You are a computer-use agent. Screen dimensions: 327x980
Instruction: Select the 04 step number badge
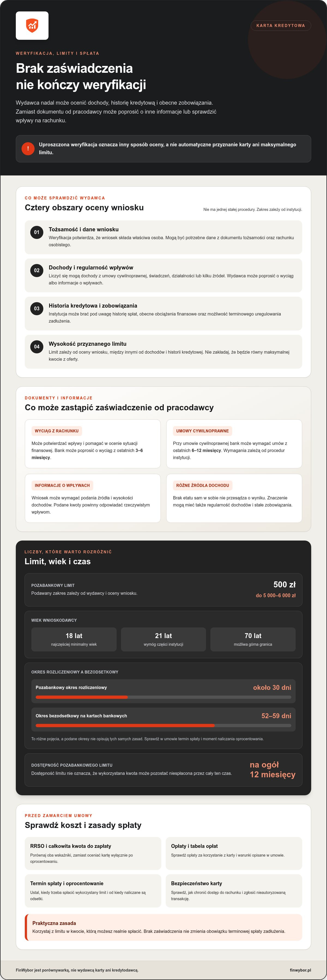click(37, 346)
